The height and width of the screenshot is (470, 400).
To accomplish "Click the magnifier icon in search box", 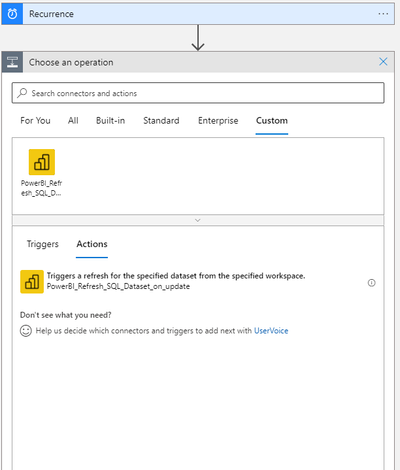I will [x=22, y=93].
